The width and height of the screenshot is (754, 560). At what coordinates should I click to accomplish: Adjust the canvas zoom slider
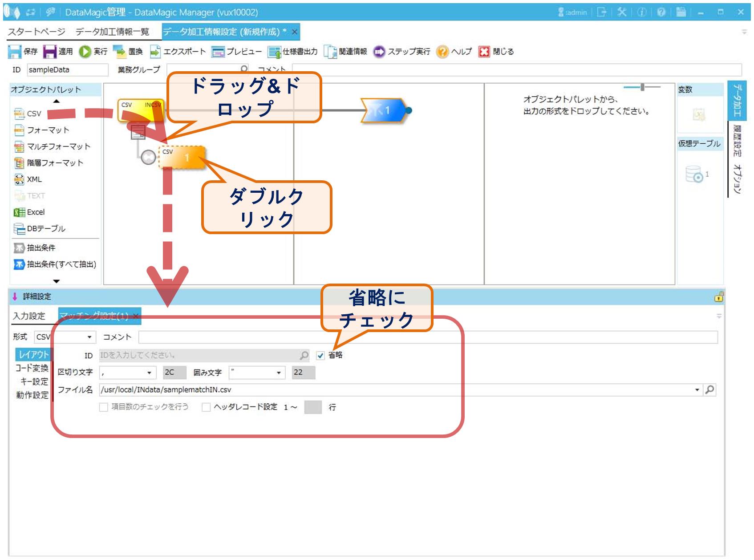click(642, 87)
